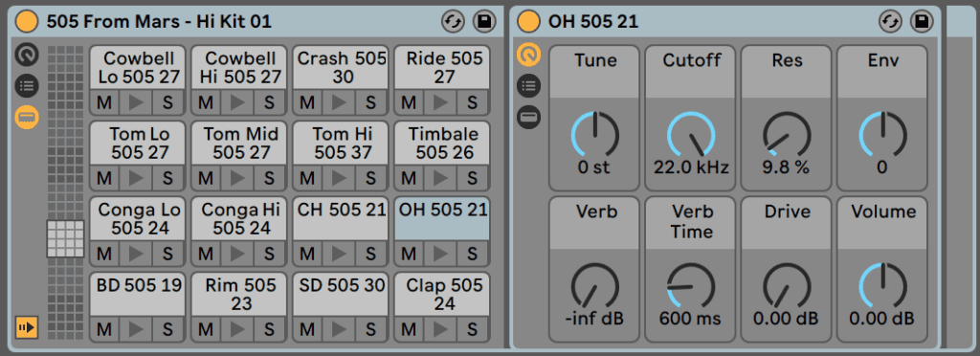The height and width of the screenshot is (356, 980).
Task: Mute the Cowbell Lo 505 27 pad
Action: 104,102
